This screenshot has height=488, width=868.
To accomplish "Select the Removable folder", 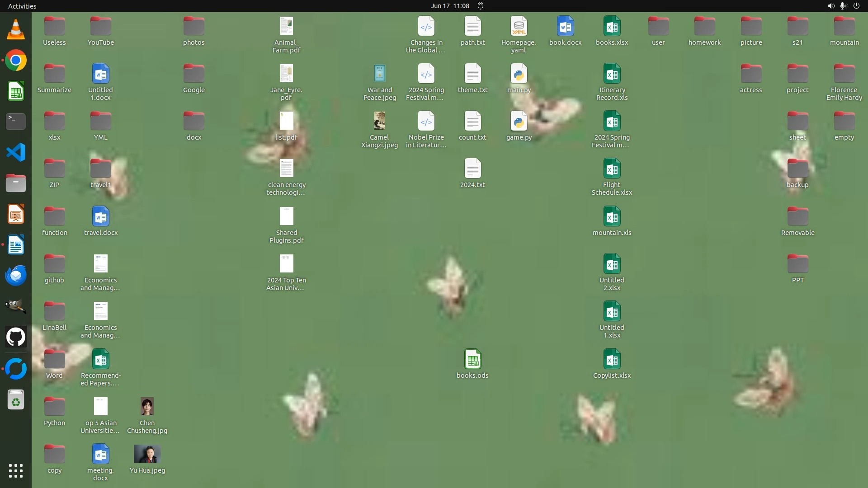I will pyautogui.click(x=797, y=217).
